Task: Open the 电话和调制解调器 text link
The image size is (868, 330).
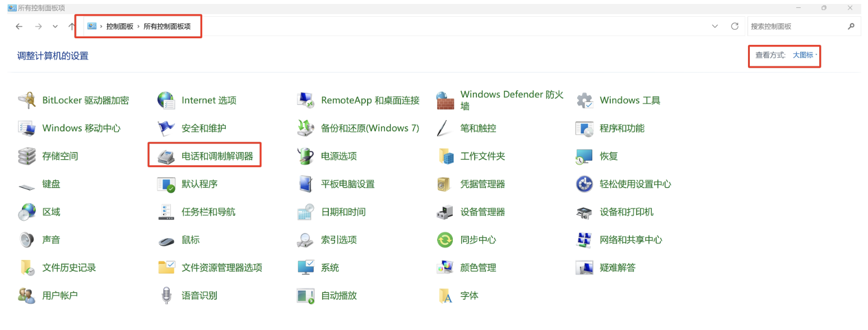Action: point(217,156)
